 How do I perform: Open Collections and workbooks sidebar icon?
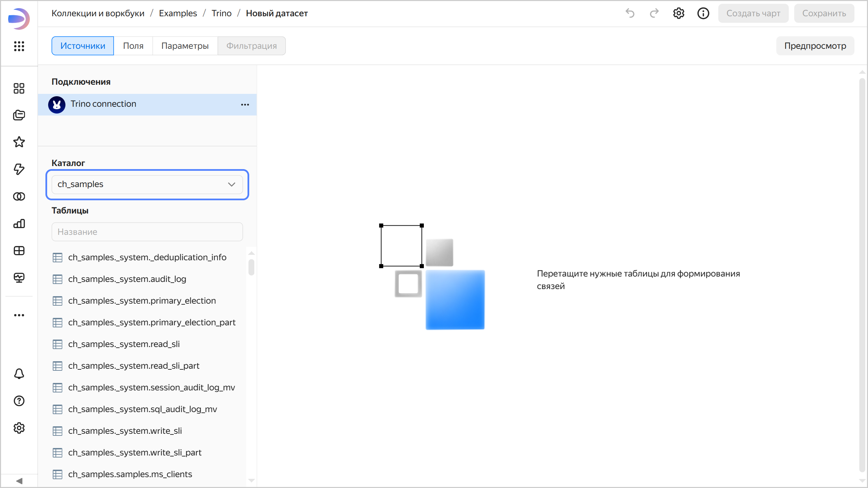pos(19,115)
